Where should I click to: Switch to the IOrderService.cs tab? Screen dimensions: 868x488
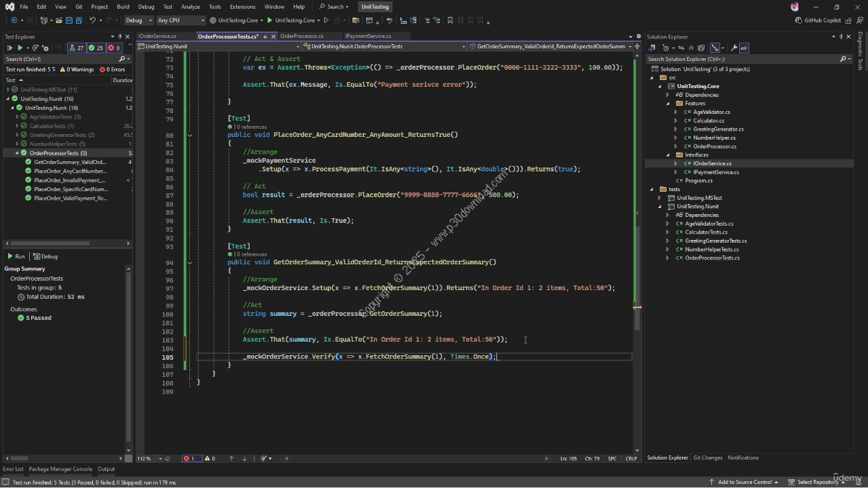click(x=157, y=36)
